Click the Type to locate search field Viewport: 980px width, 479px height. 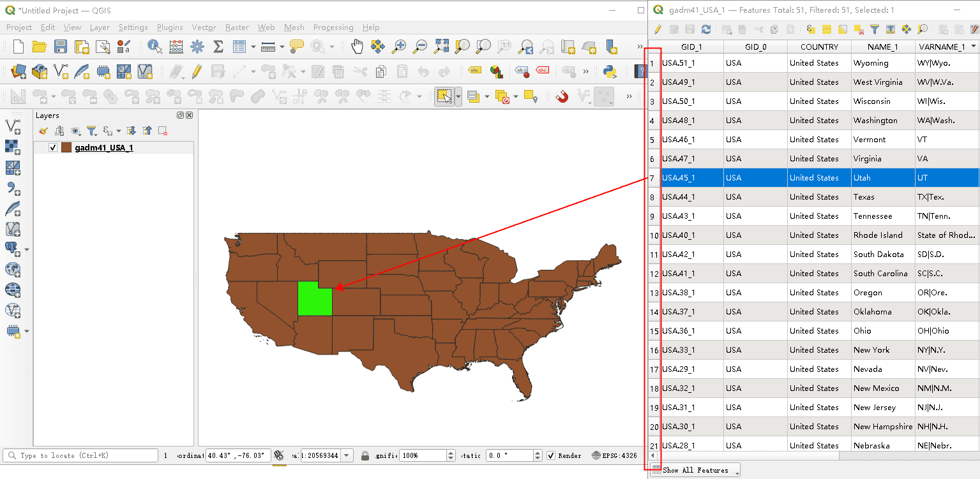click(80, 455)
